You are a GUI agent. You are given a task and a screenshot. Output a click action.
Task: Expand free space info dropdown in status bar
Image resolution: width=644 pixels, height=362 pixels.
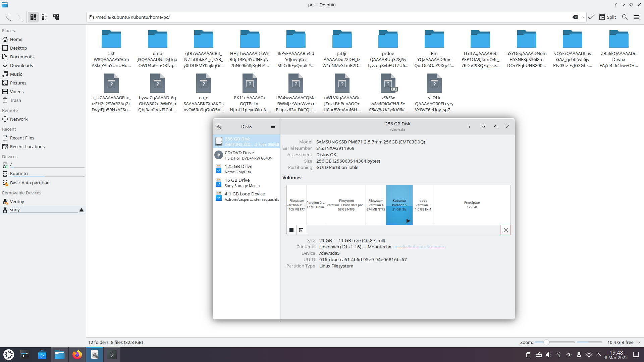click(639, 342)
